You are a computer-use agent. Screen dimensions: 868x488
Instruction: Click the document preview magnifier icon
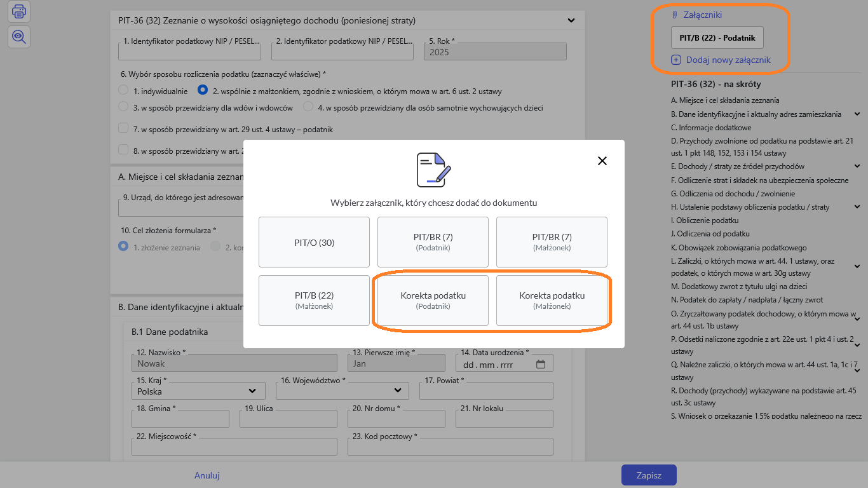click(x=19, y=37)
